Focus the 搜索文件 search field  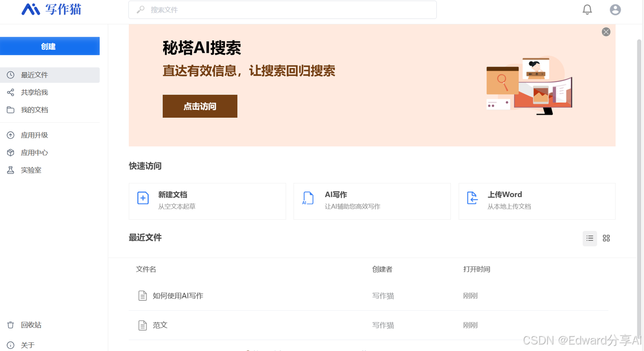[x=282, y=10]
